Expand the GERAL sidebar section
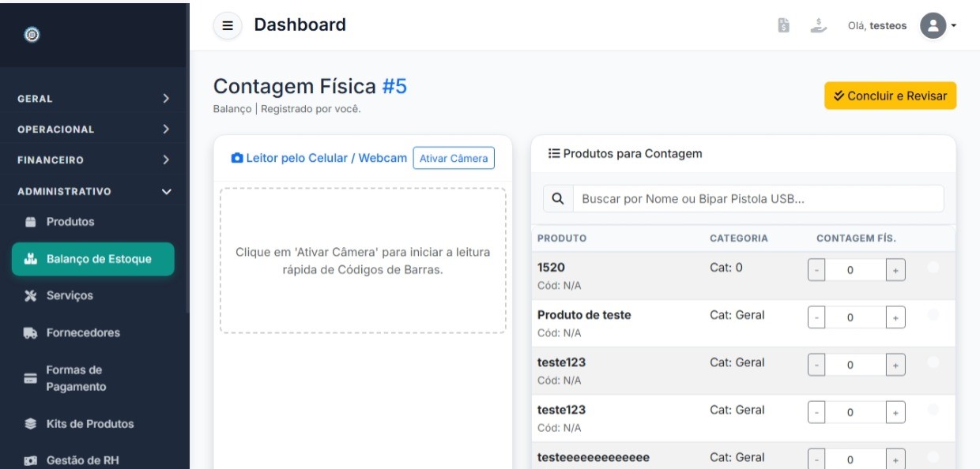The width and height of the screenshot is (980, 469). [x=93, y=99]
